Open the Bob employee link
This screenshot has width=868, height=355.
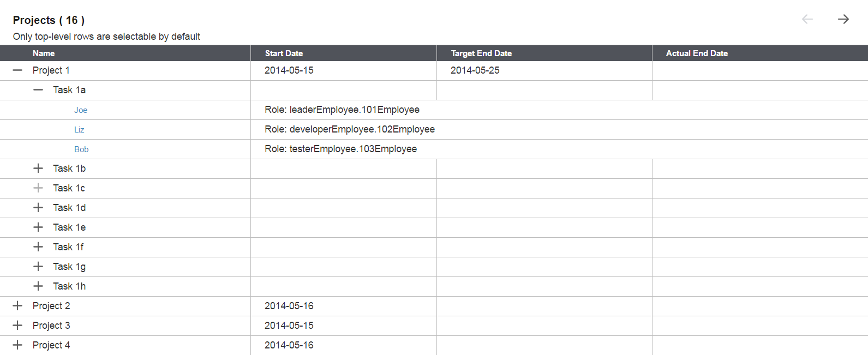click(x=81, y=149)
